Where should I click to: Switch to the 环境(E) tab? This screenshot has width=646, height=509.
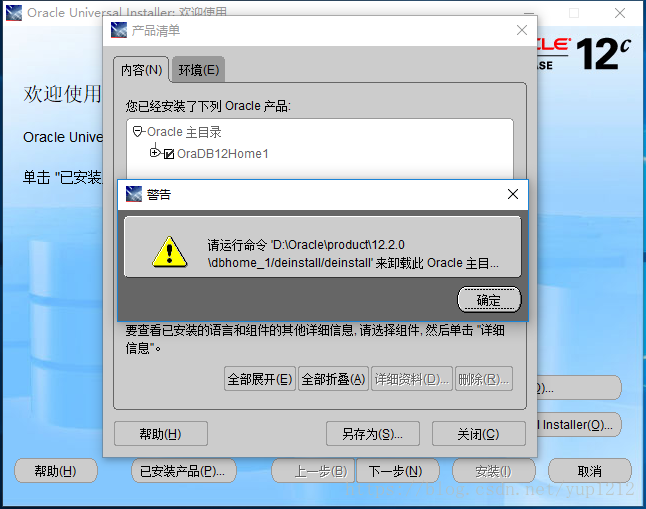[199, 70]
